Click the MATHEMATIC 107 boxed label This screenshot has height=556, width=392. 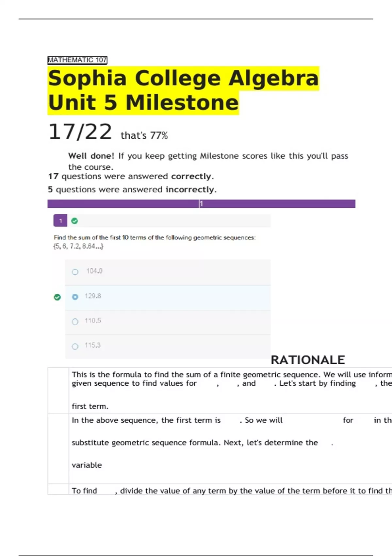point(77,60)
